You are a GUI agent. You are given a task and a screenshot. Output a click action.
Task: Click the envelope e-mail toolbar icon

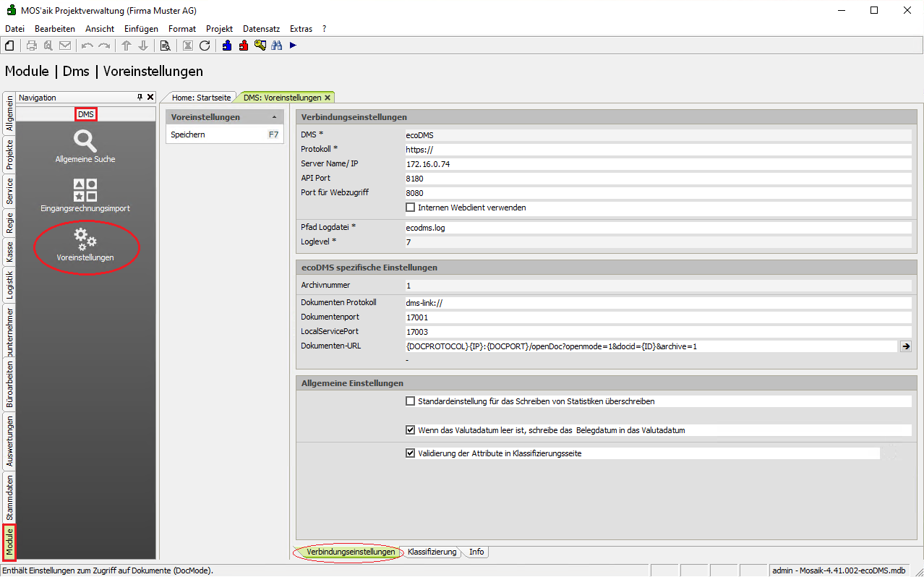point(65,46)
